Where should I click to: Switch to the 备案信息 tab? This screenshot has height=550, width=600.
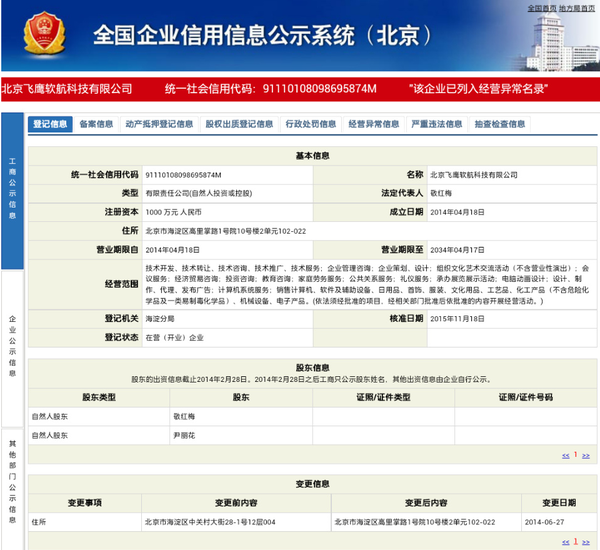pos(96,125)
